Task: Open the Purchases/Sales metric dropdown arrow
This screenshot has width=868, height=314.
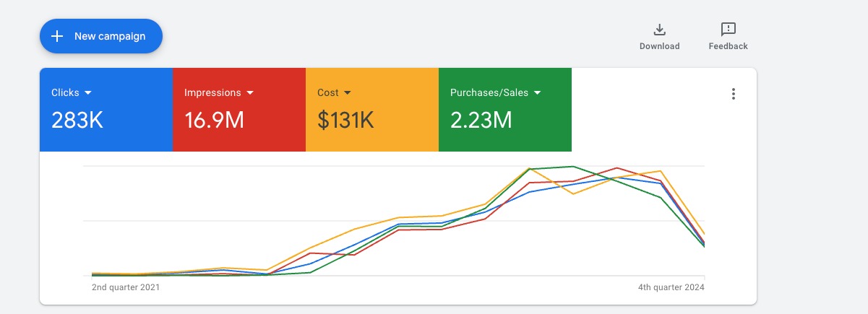Action: [538, 93]
